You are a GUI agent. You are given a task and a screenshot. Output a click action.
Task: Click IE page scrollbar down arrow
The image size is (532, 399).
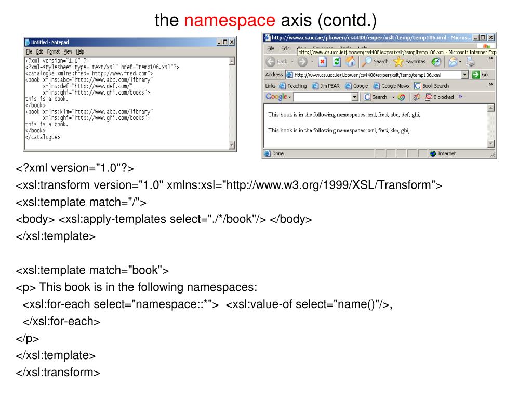point(490,144)
